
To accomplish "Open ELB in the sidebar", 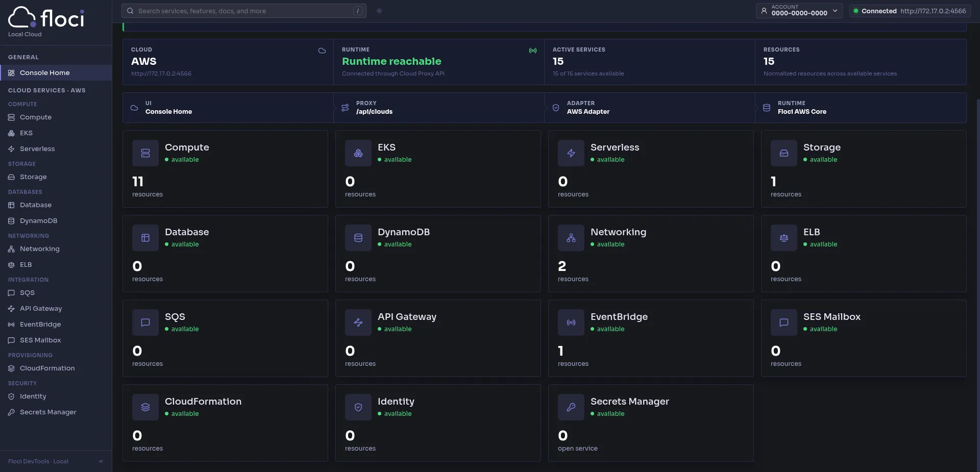I will pyautogui.click(x=56, y=265).
